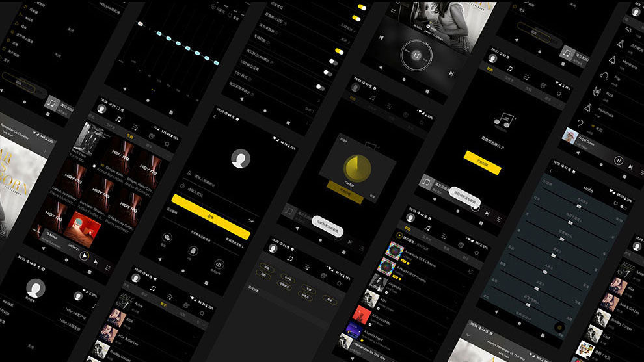This screenshot has width=644, height=362.
Task: Open the unknown genre question-mark icon
Action: pos(580,124)
